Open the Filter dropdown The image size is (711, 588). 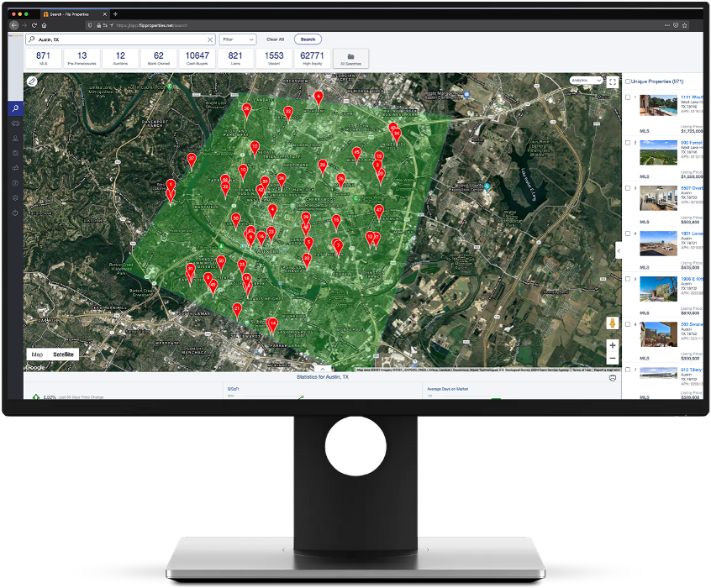(x=238, y=39)
